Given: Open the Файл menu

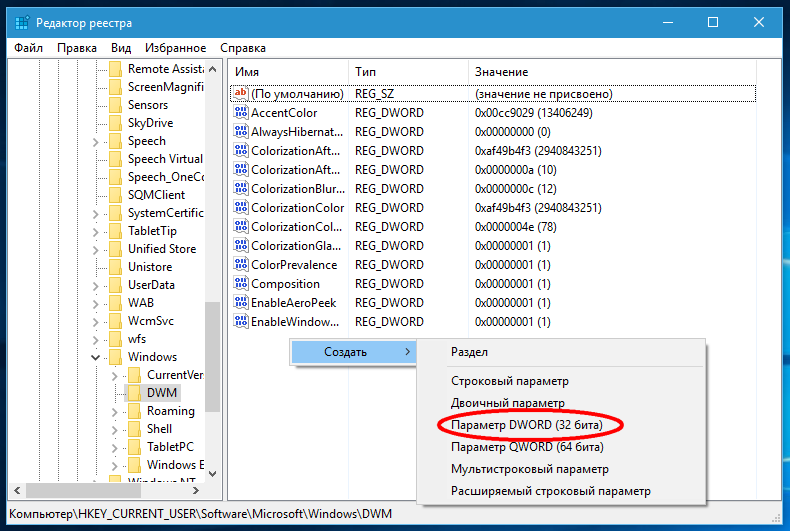Looking at the screenshot, I should pyautogui.click(x=29, y=47).
